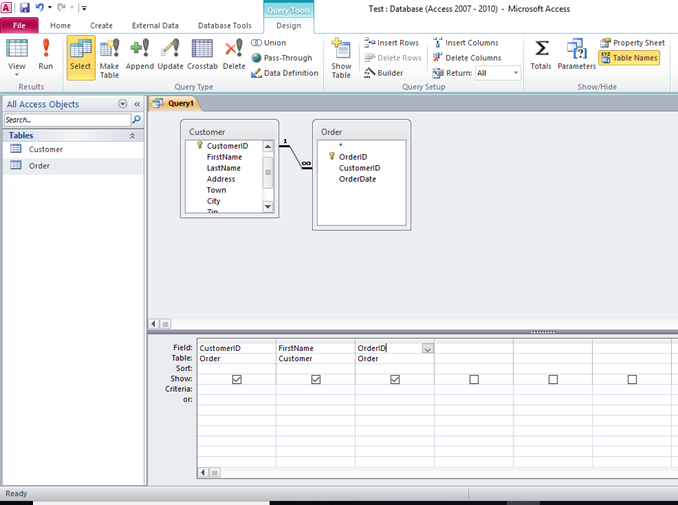Image resolution: width=678 pixels, height=505 pixels.
Task: Select LastName in Customer field list
Action: [224, 168]
